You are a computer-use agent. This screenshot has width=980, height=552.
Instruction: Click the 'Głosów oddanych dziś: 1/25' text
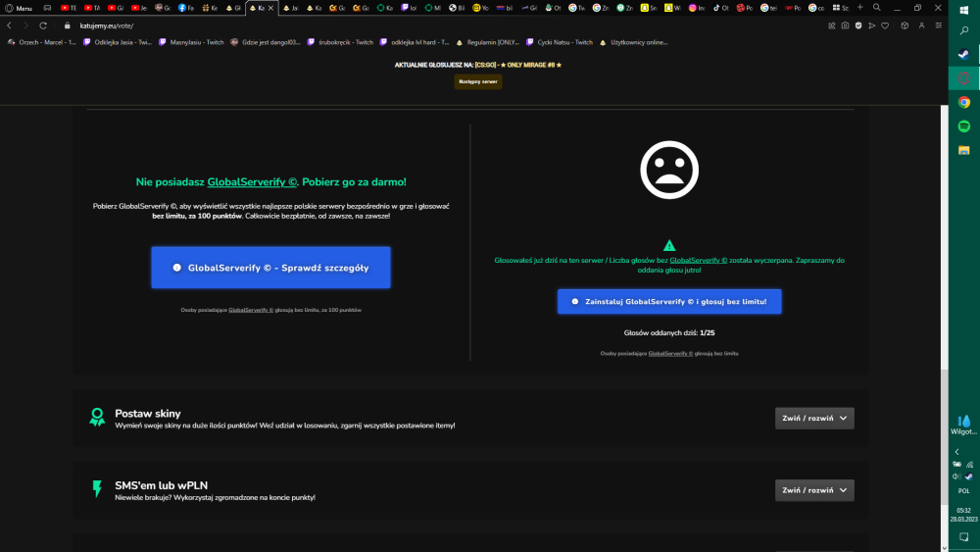[x=669, y=333]
